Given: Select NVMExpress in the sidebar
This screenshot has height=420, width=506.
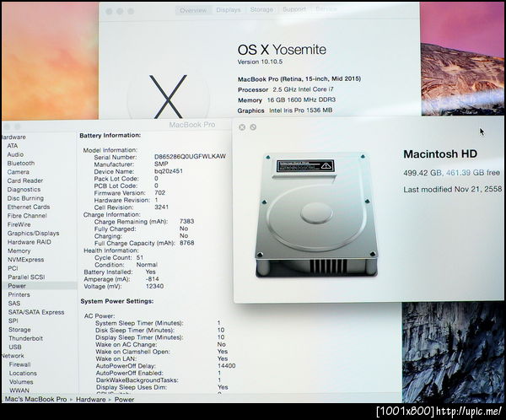Looking at the screenshot, I should tap(25, 260).
